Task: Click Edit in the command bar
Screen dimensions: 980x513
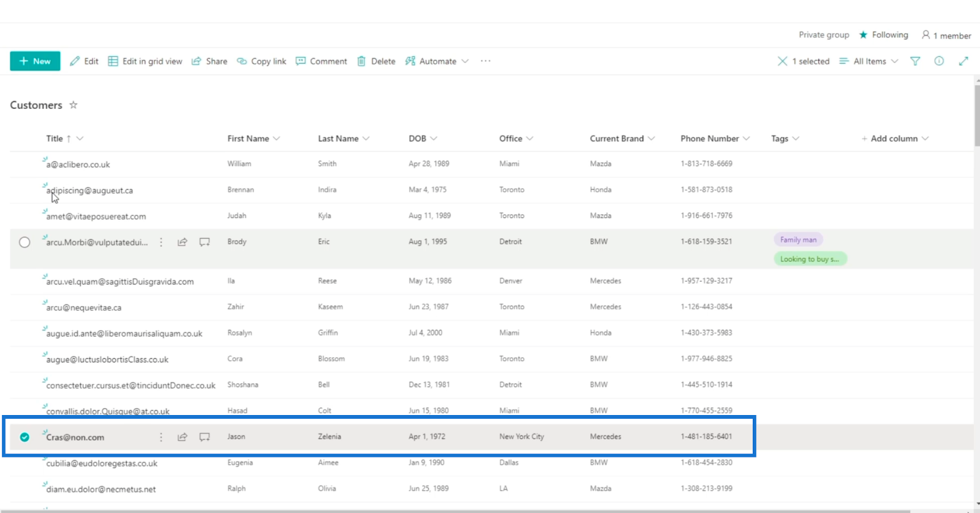Action: click(x=84, y=61)
